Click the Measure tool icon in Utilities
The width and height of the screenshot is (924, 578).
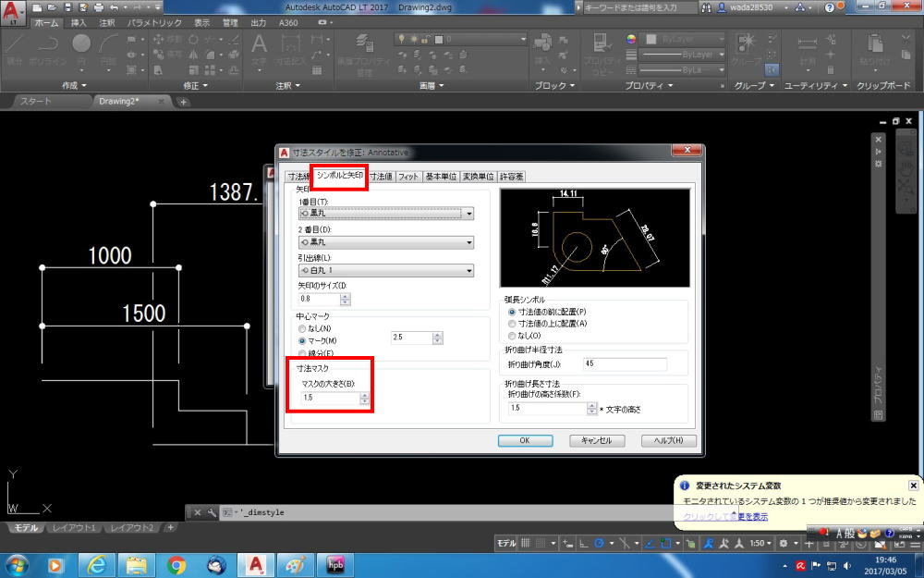tap(808, 49)
